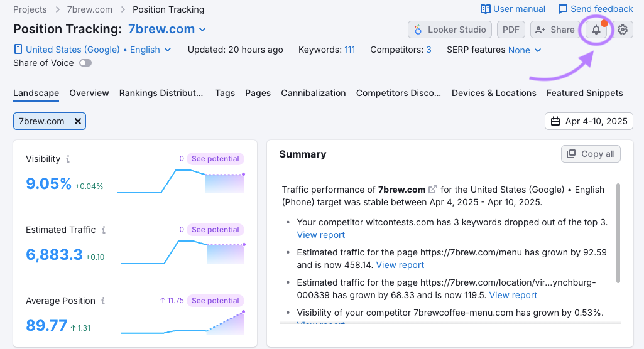Click the Visibility info icon
Viewport: 644px width, 349px height.
68,159
